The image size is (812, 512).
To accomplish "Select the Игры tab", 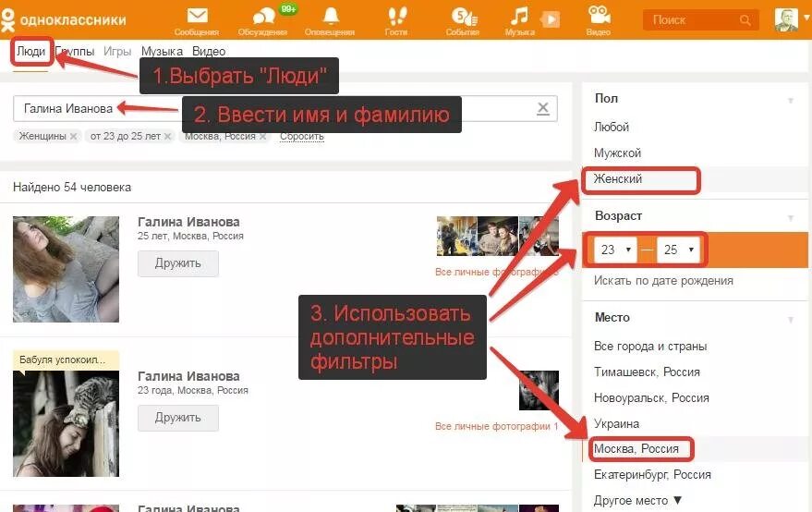I will [117, 52].
